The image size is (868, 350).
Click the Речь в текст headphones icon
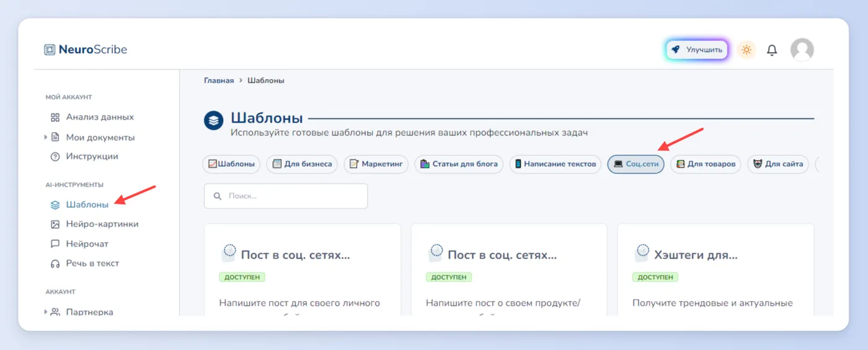pyautogui.click(x=55, y=263)
